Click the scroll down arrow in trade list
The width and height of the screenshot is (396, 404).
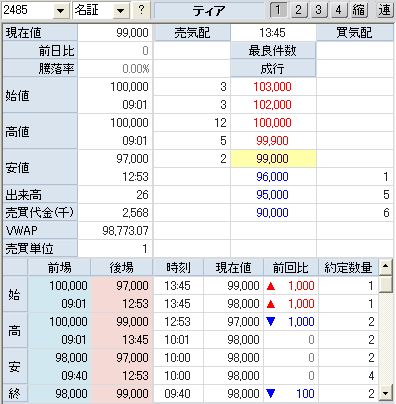click(x=386, y=393)
